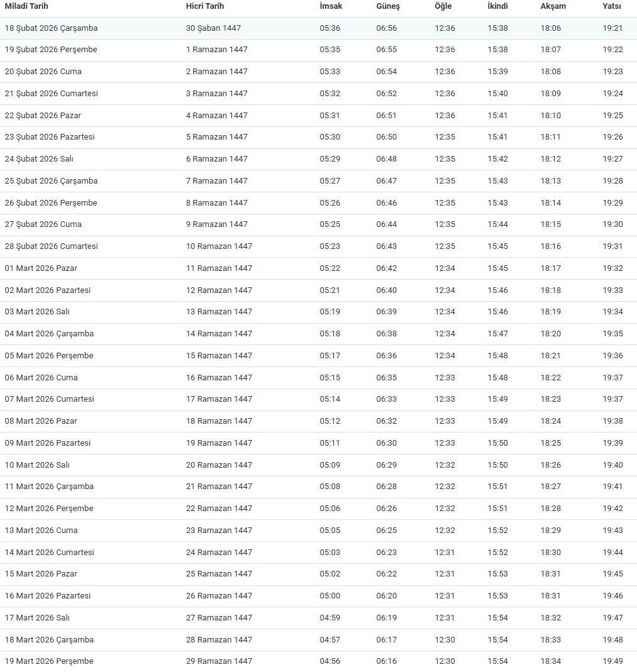Select İmsak time 05:00 on 16 Mart
The image size is (637, 672).
pos(330,596)
